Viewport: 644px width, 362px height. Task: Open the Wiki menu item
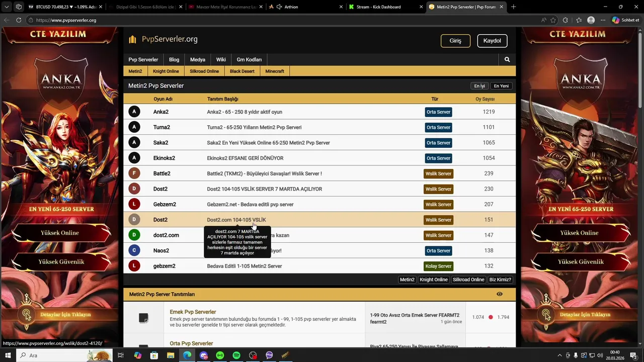pos(221,59)
